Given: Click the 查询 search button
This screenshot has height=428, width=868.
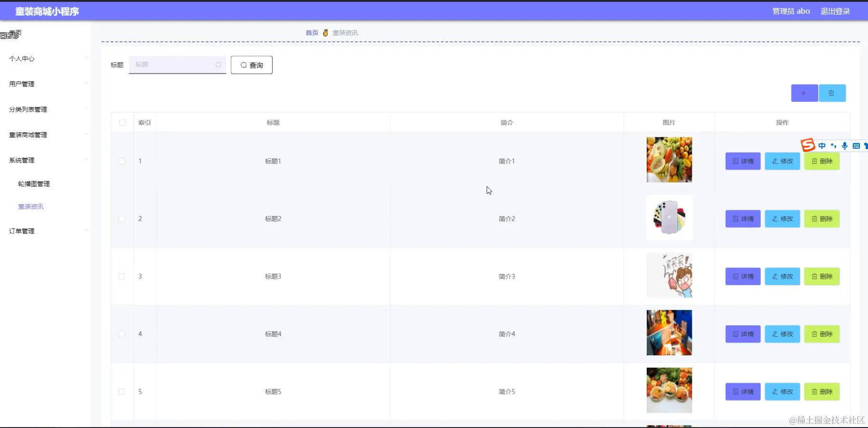Looking at the screenshot, I should (x=252, y=65).
